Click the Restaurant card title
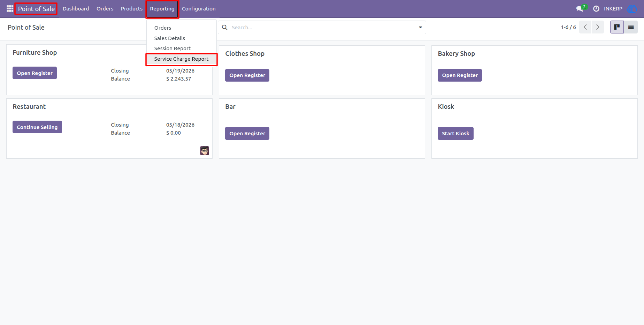 point(29,107)
